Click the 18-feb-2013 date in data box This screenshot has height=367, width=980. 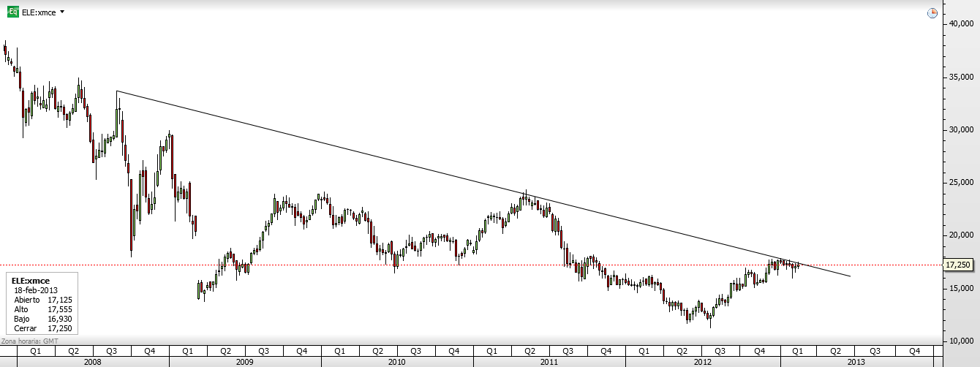point(36,290)
